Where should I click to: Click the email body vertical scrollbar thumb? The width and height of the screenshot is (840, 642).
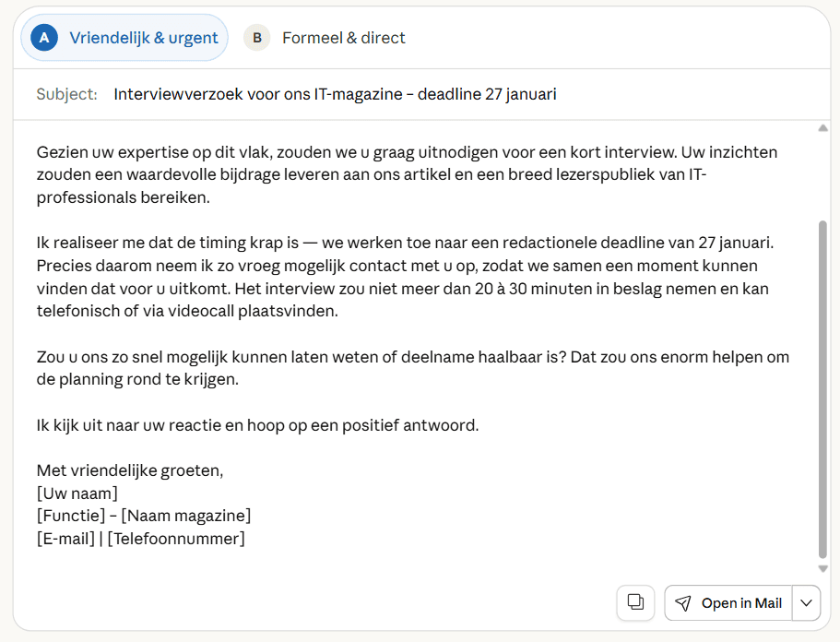pyautogui.click(x=822, y=389)
